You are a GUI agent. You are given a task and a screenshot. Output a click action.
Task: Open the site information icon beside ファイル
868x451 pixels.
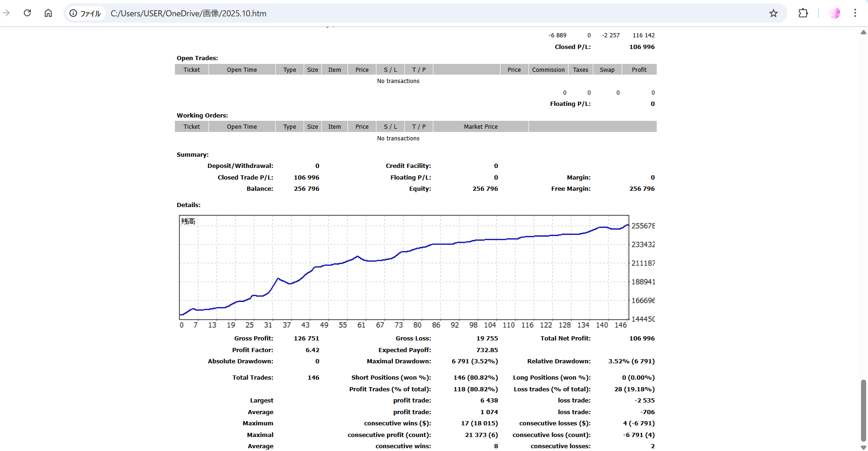click(73, 14)
